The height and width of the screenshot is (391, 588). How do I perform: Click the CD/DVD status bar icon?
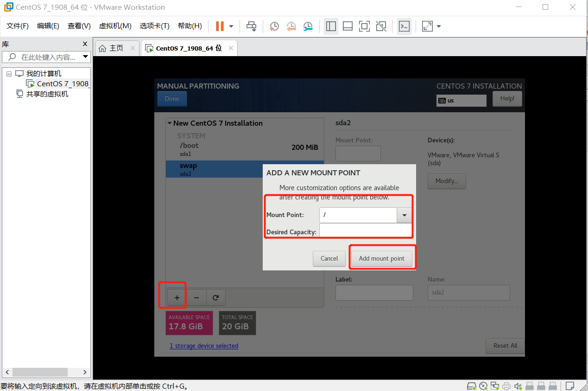(x=484, y=386)
